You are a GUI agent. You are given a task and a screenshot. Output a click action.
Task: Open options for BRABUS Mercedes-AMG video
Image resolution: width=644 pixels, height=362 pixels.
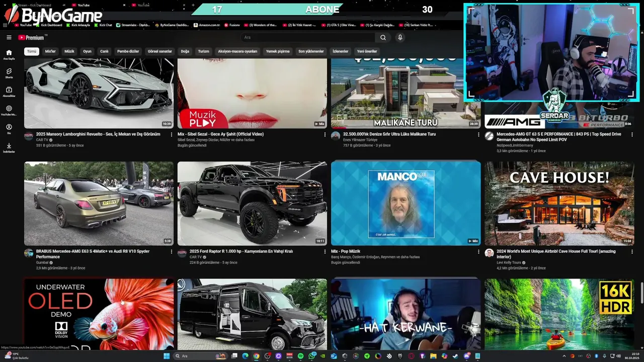171,252
